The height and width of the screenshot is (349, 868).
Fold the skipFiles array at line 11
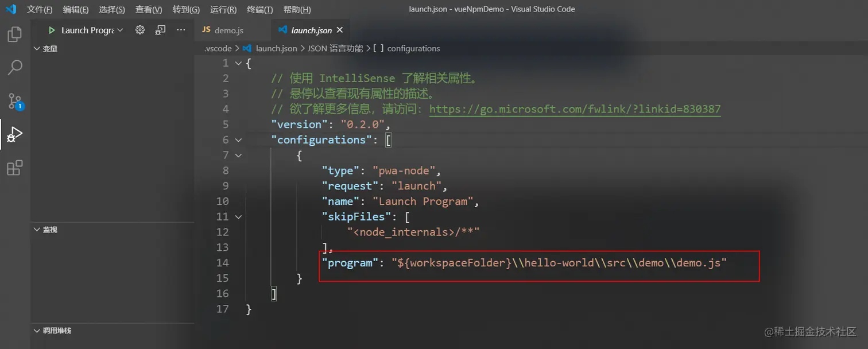point(238,217)
